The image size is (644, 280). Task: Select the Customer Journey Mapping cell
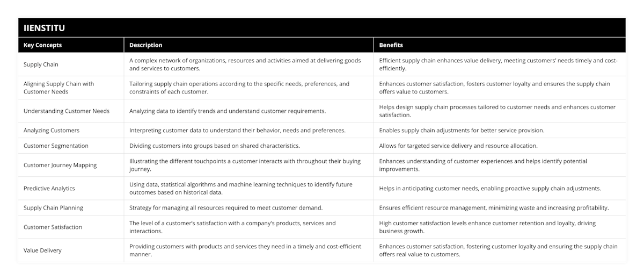pos(60,165)
